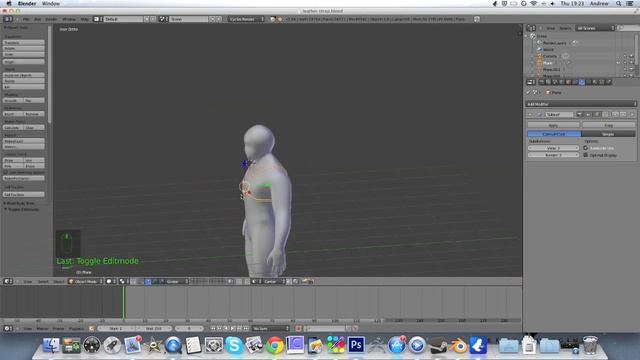Enable the Optimal Display checkbox
The height and width of the screenshot is (360, 640).
[586, 155]
